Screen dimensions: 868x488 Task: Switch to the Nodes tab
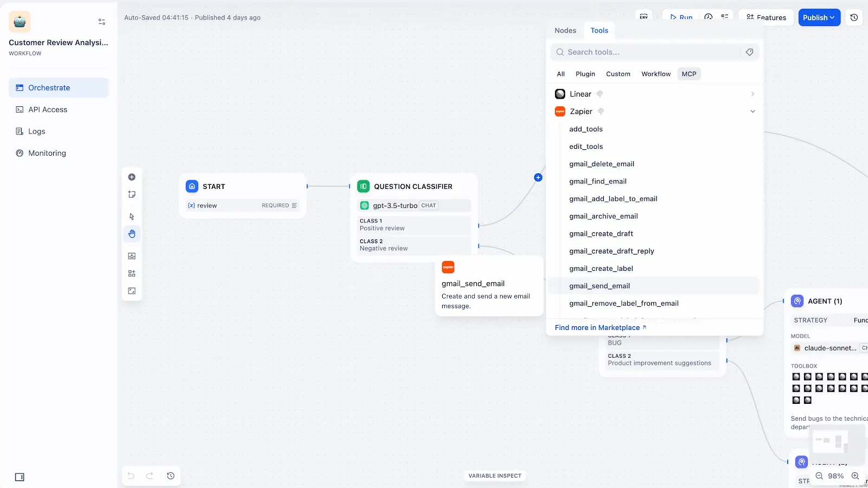pos(565,31)
